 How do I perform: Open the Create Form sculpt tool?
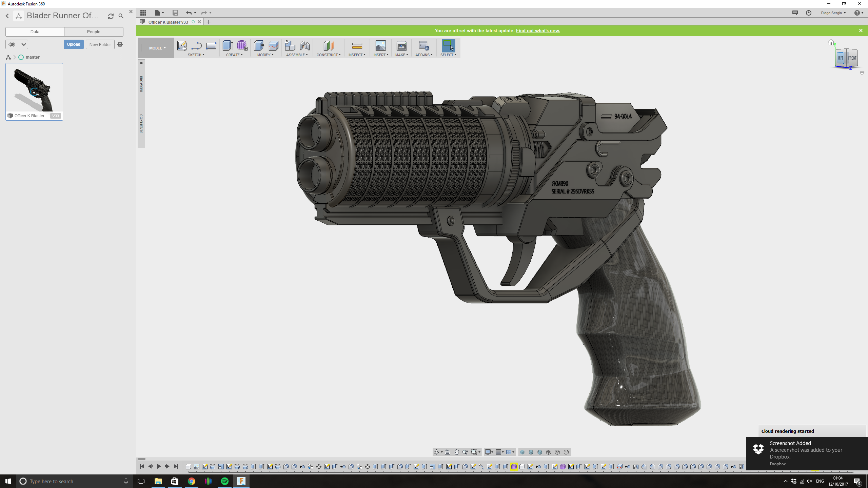242,45
